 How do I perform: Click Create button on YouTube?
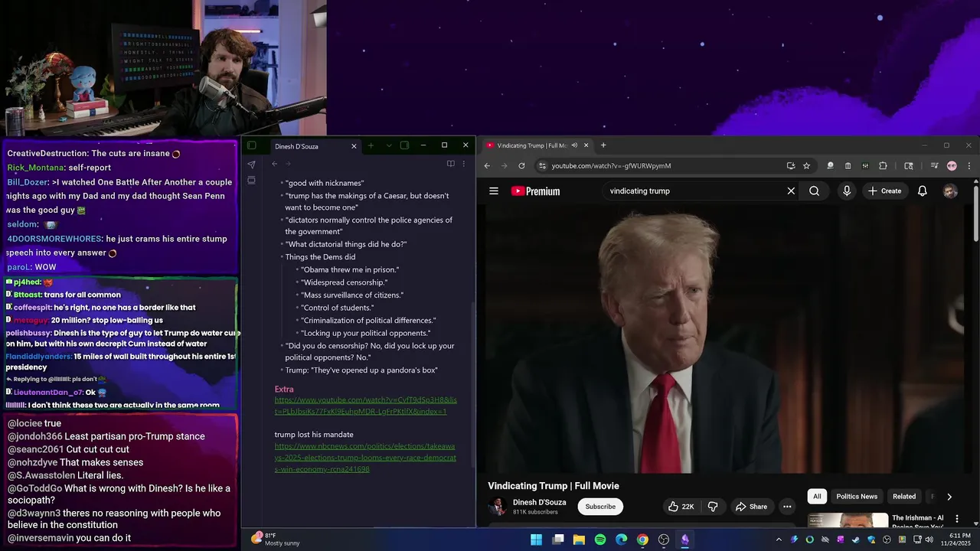pos(884,191)
